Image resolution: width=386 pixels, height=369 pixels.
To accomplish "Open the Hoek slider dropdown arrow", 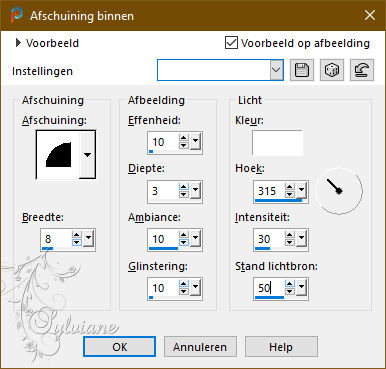I will (301, 190).
